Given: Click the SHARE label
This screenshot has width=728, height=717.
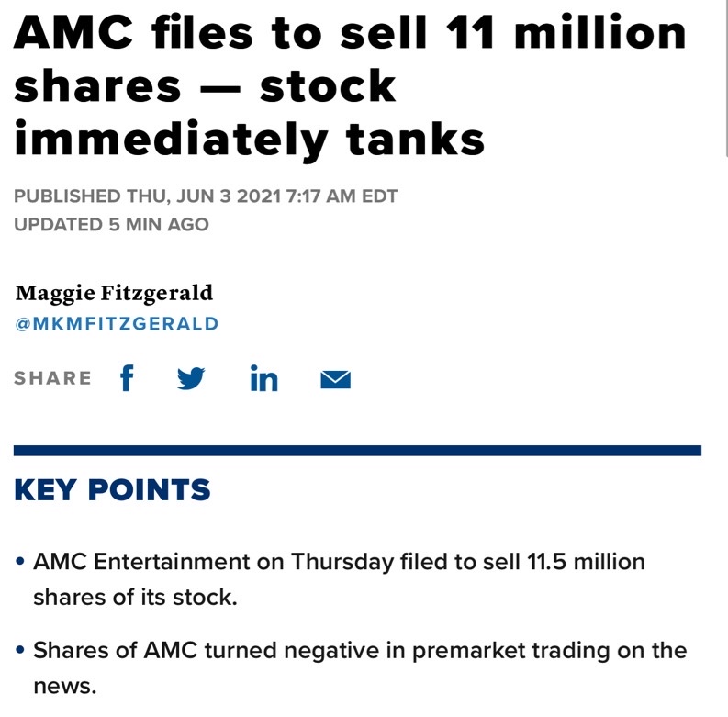Looking at the screenshot, I should coord(53,378).
